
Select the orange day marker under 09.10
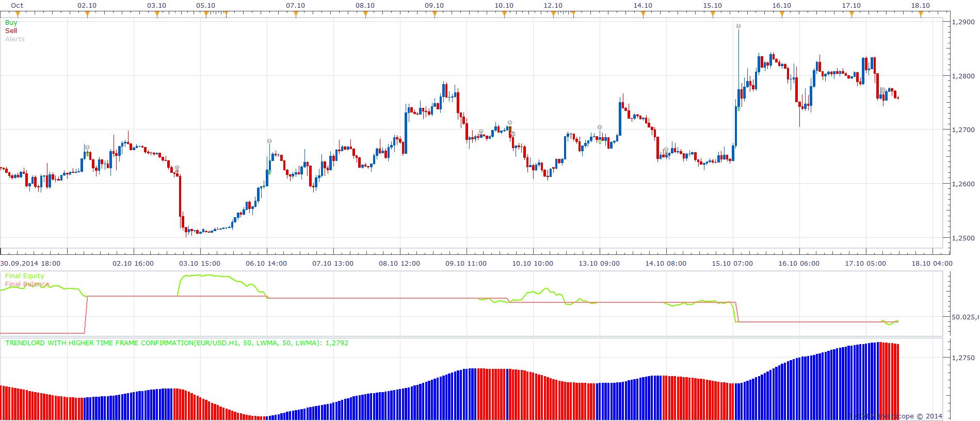435,14
